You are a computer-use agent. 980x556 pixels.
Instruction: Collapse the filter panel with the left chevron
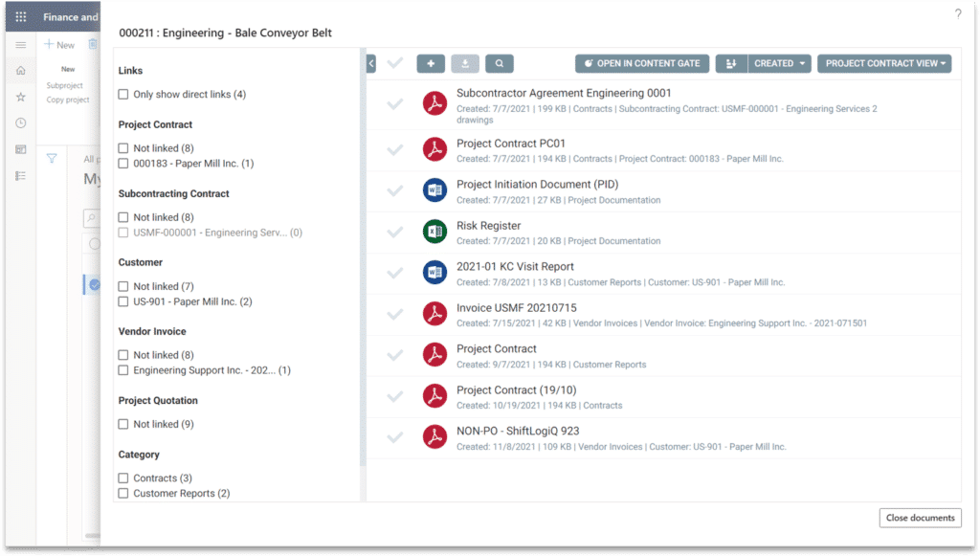click(x=370, y=61)
